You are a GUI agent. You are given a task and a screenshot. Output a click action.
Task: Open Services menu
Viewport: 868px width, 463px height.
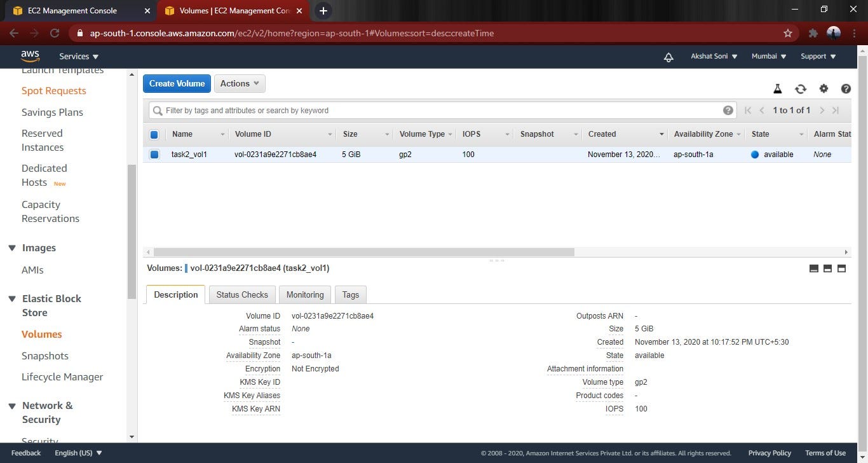pyautogui.click(x=79, y=57)
